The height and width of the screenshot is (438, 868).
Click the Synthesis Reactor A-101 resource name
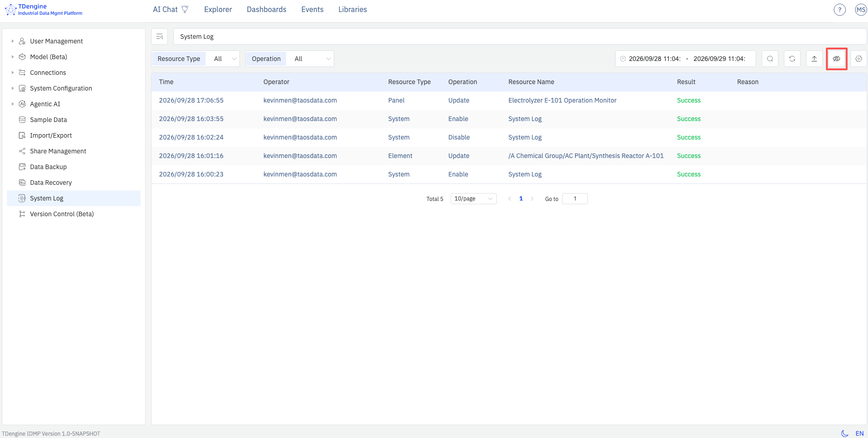586,156
